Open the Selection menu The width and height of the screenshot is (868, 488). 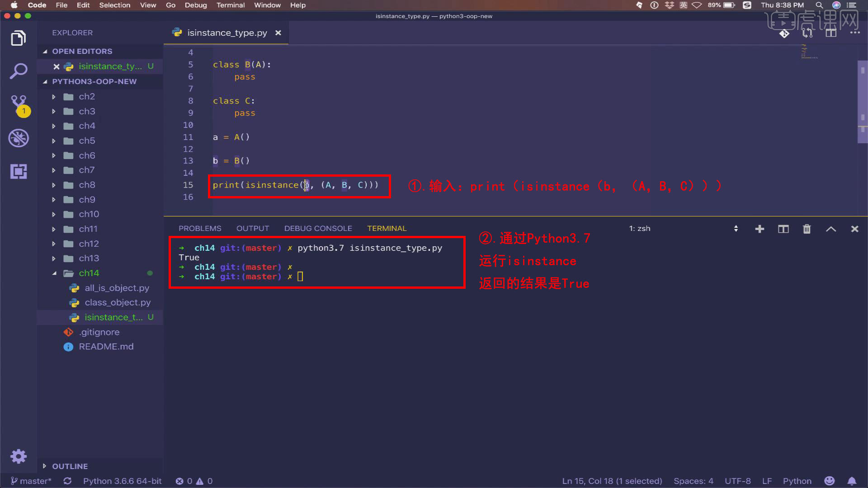point(115,5)
